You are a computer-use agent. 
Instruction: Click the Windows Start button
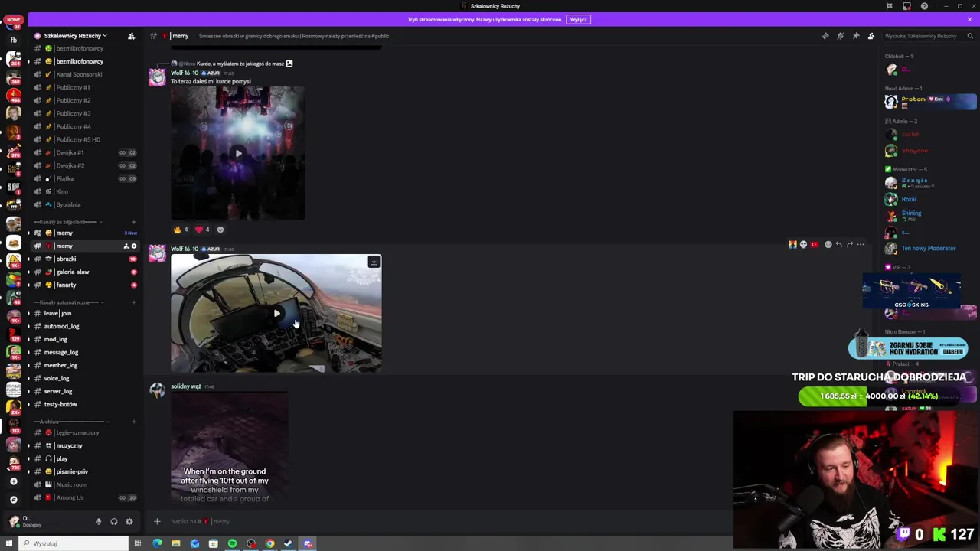(x=9, y=543)
